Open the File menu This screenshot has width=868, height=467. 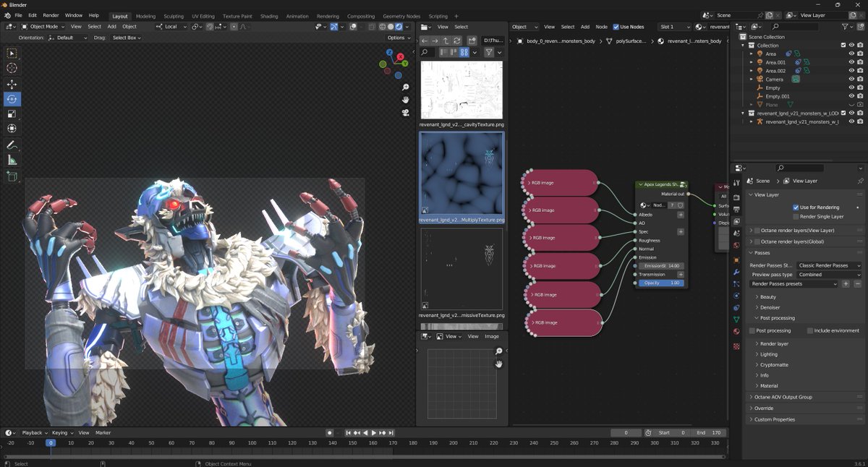(x=18, y=15)
